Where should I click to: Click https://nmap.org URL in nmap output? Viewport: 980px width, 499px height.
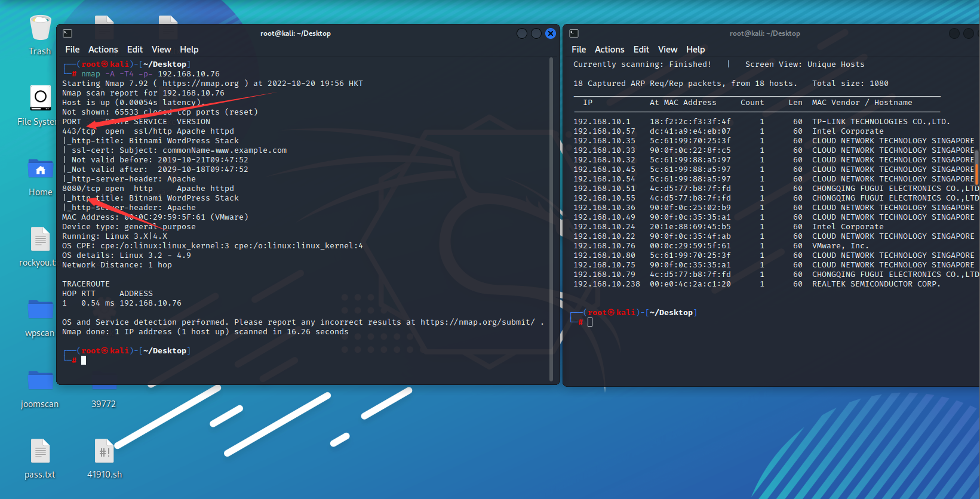[201, 84]
